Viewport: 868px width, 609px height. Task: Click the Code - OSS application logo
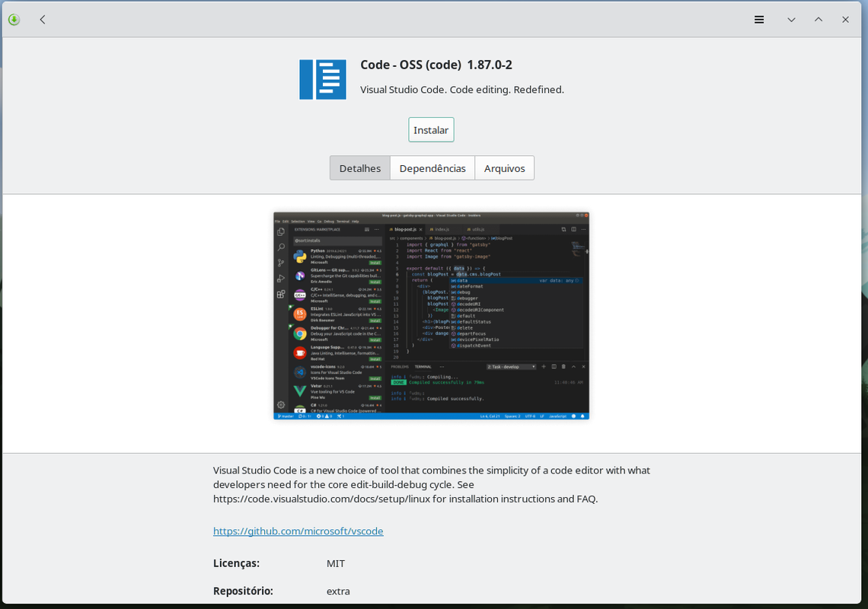[x=323, y=79]
